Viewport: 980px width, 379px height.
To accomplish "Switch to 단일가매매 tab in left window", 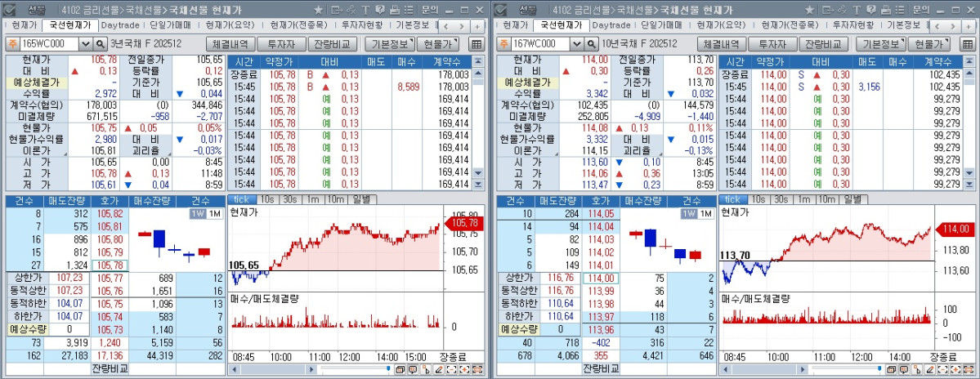I will pyautogui.click(x=172, y=25).
